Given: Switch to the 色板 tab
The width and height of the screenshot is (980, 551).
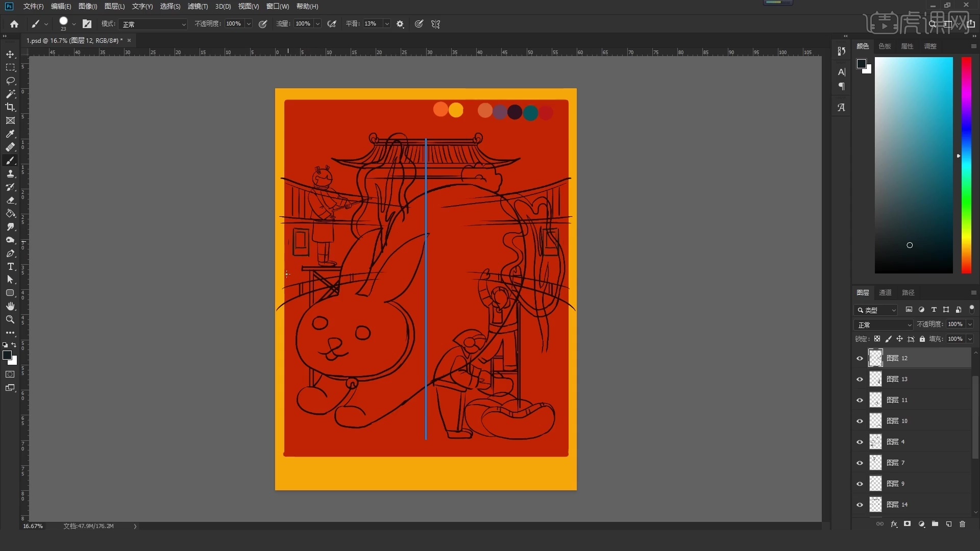Looking at the screenshot, I should click(x=885, y=46).
